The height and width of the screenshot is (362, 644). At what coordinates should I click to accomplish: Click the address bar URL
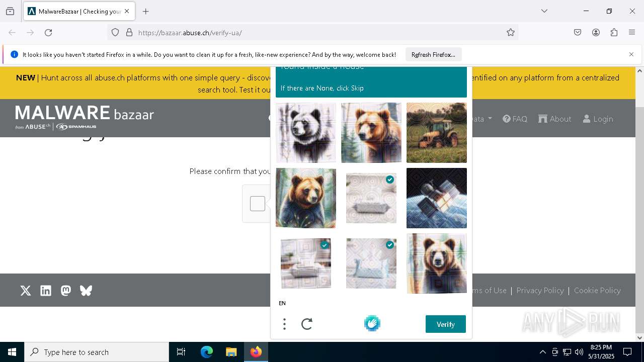190,33
